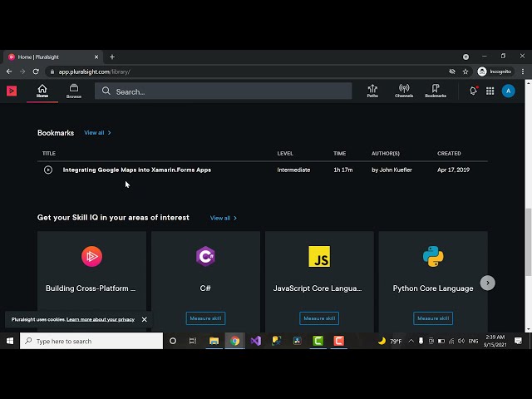Screen dimensions: 532x399
Task: Click the 1h 17m duration cell
Action: (343, 170)
